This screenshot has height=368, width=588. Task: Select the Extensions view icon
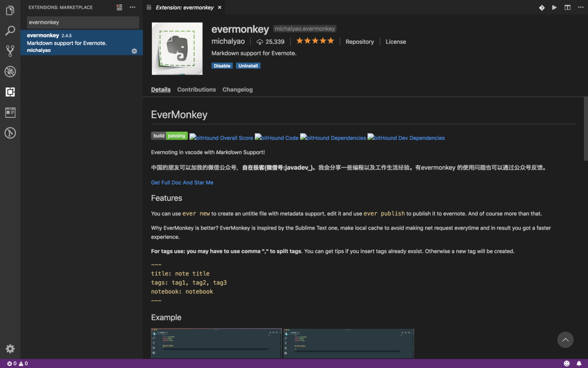[x=10, y=92]
